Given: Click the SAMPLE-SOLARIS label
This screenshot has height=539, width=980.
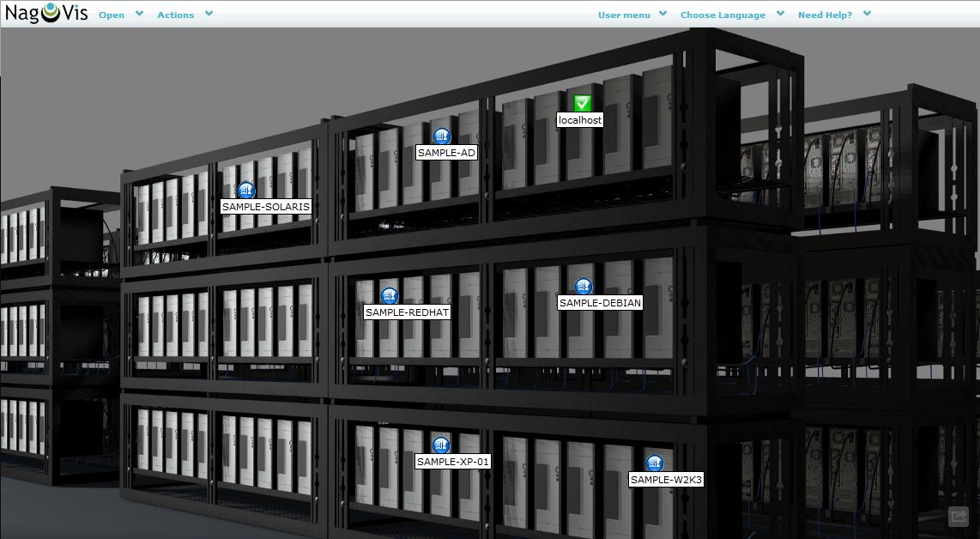Looking at the screenshot, I should point(266,206).
